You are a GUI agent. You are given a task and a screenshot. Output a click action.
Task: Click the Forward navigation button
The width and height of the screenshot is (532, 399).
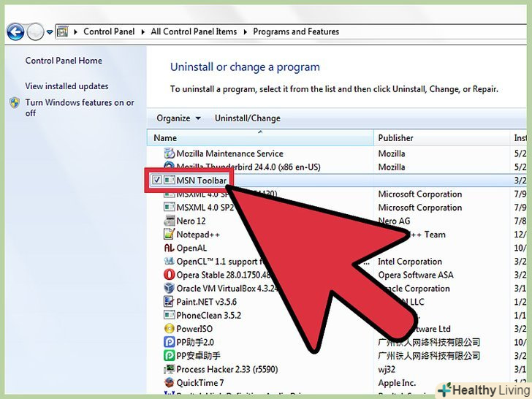[x=35, y=32]
